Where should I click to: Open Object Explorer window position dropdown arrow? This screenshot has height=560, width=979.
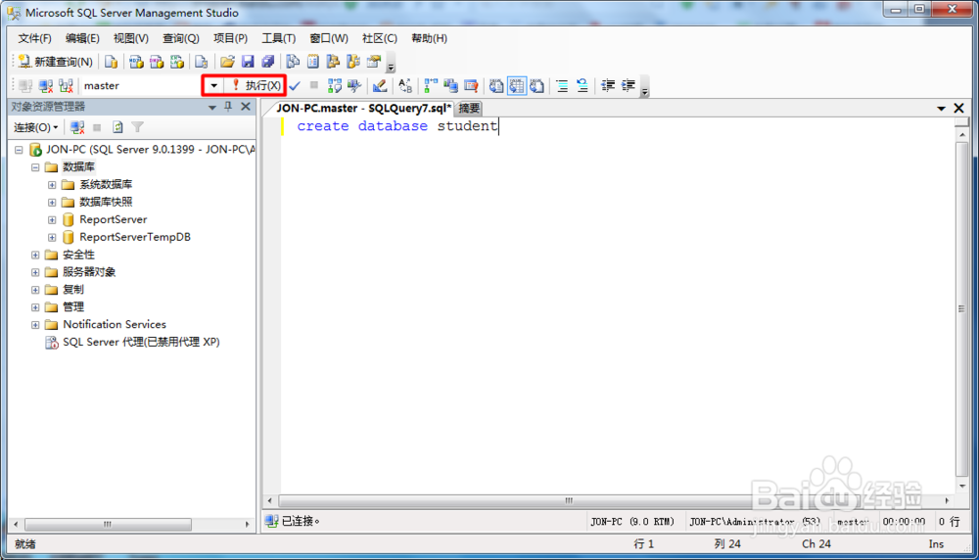pos(212,108)
